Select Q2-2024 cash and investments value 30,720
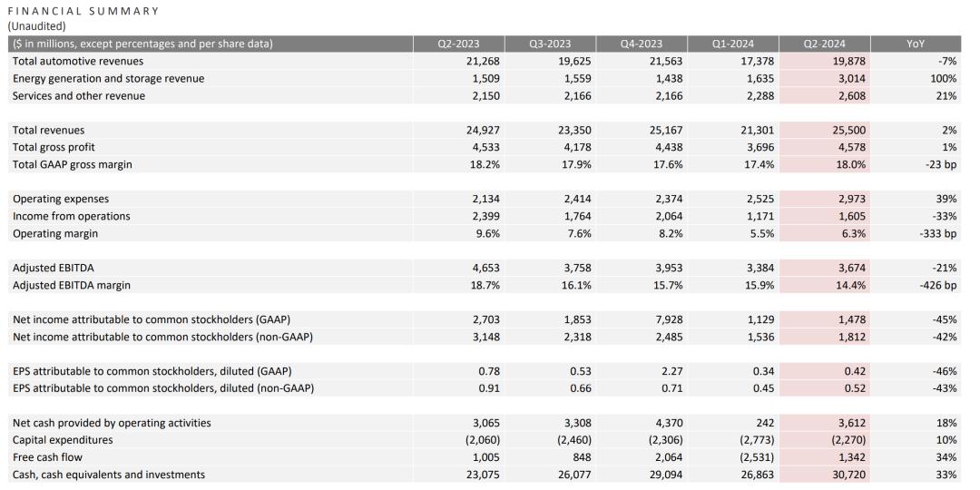This screenshot has height=490, width=980. coord(848,475)
